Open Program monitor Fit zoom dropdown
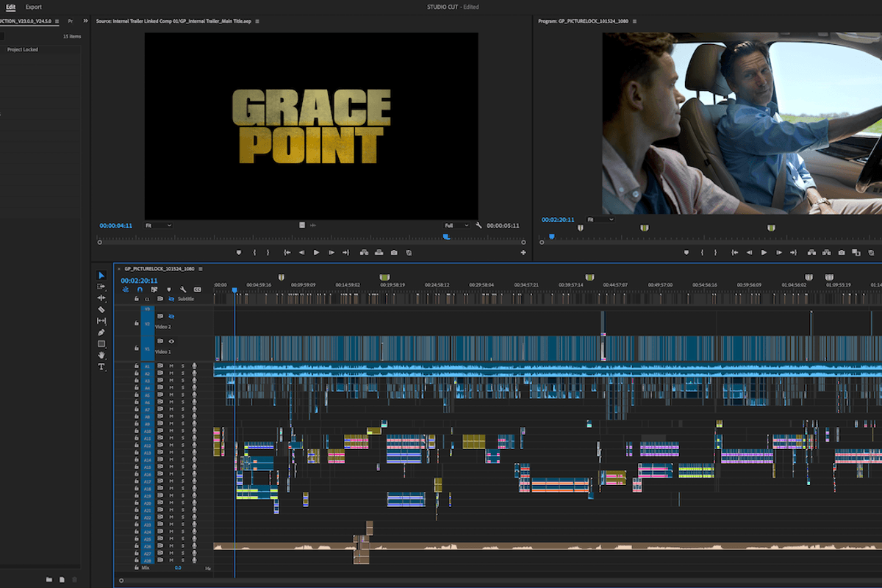The image size is (882, 588). (x=600, y=219)
